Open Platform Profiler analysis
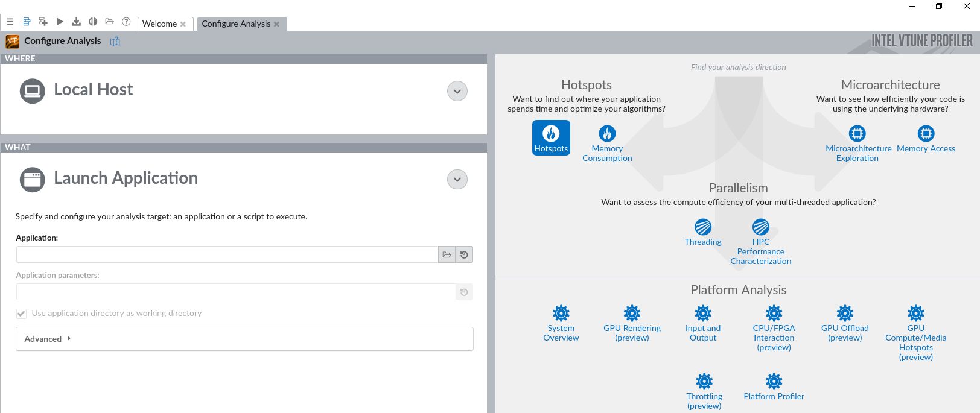The height and width of the screenshot is (413, 980). [774, 386]
